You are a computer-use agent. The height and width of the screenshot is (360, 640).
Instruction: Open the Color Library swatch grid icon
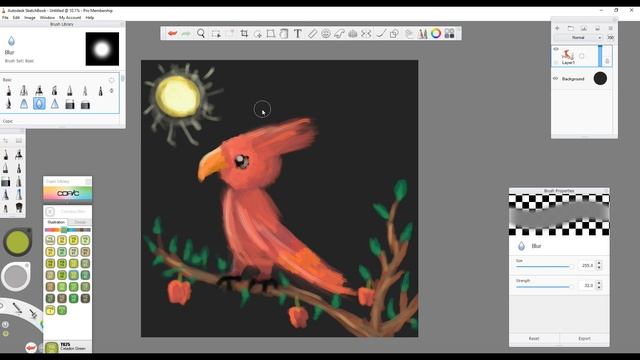pyautogui.click(x=449, y=33)
